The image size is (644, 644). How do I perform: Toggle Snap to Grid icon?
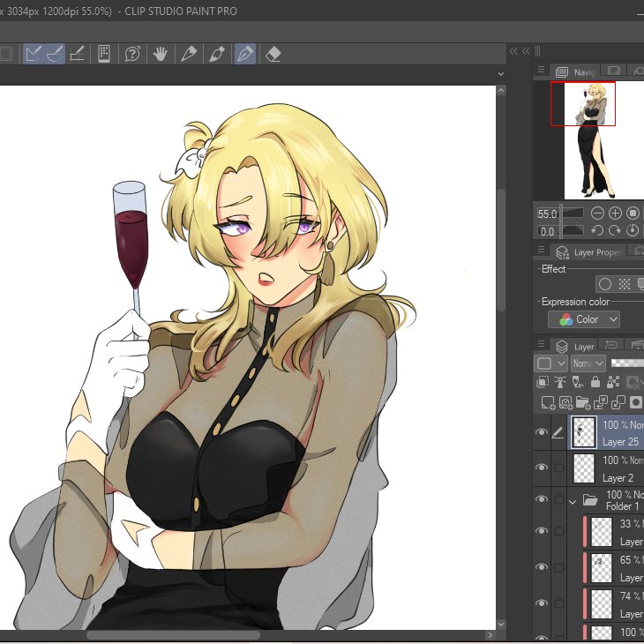click(x=77, y=54)
